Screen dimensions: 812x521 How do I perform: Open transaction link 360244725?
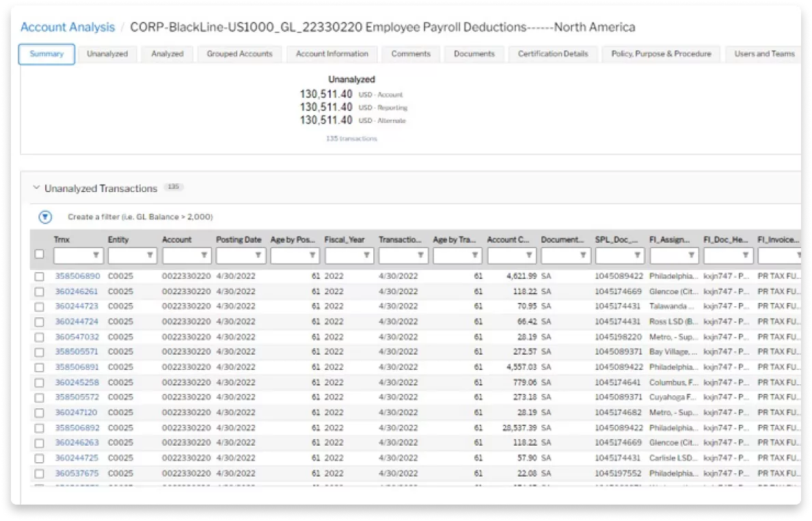pos(77,458)
